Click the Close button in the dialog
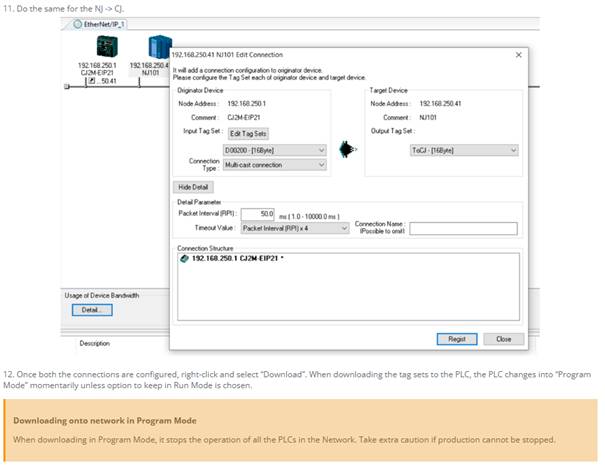605x467 pixels. [504, 339]
